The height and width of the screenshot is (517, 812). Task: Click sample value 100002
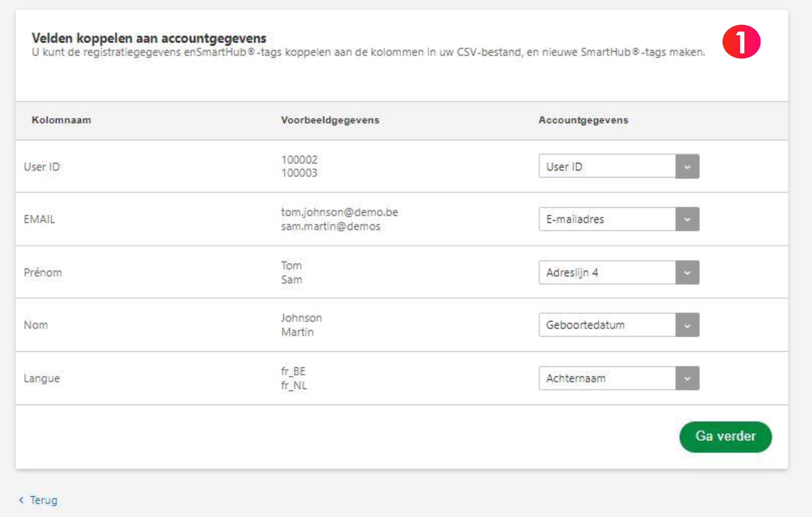(299, 160)
